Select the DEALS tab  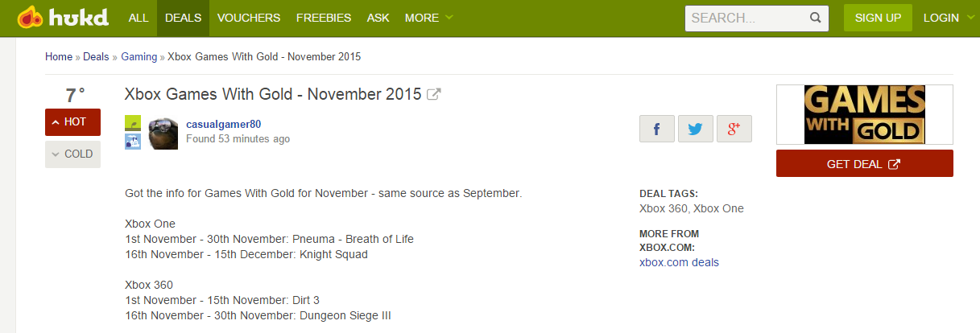[x=183, y=18]
